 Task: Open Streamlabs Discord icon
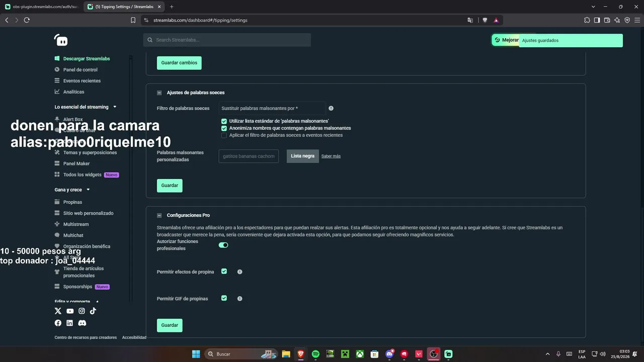pos(82,323)
